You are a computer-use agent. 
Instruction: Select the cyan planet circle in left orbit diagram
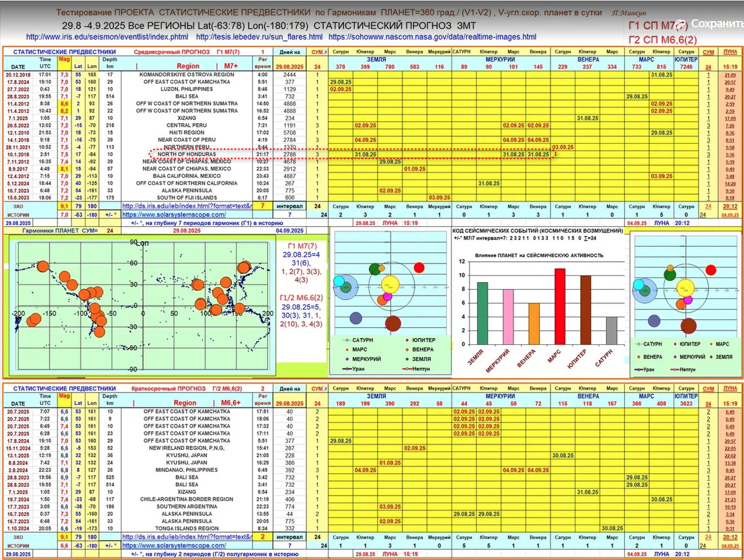339,282
